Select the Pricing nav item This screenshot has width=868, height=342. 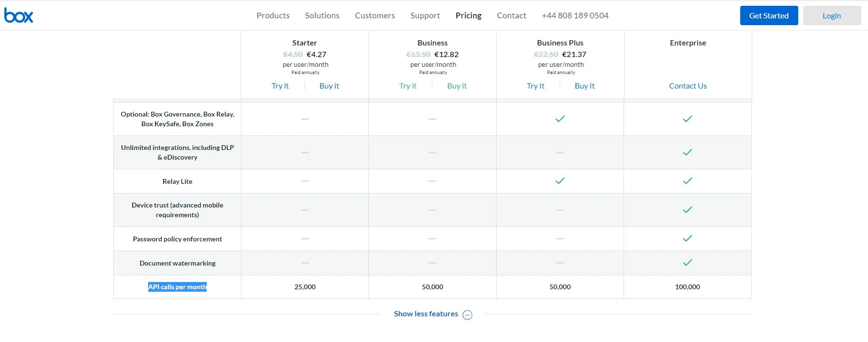click(x=469, y=15)
